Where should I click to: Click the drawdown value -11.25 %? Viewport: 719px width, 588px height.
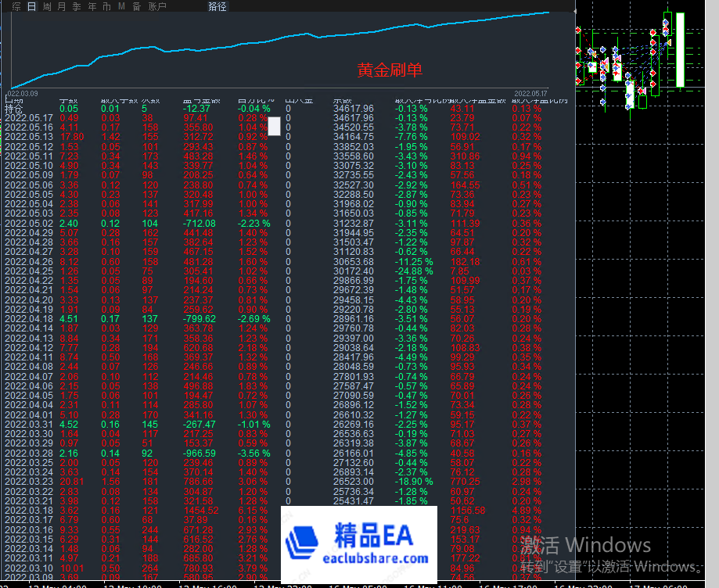click(414, 262)
